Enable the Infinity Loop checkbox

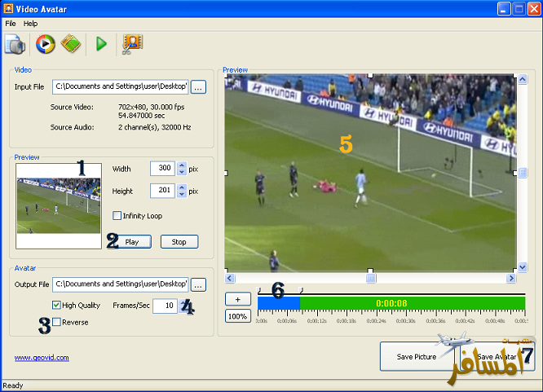(x=117, y=216)
